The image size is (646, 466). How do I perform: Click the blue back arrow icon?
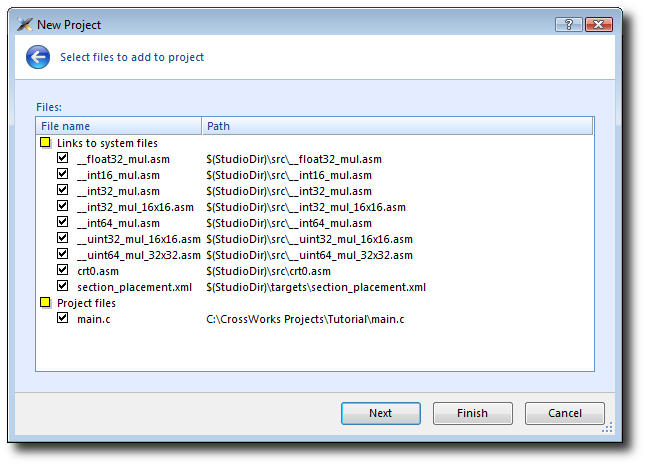[38, 58]
